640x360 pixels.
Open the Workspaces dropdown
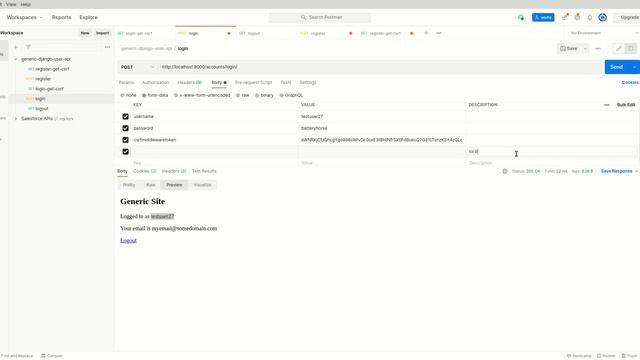click(x=24, y=18)
